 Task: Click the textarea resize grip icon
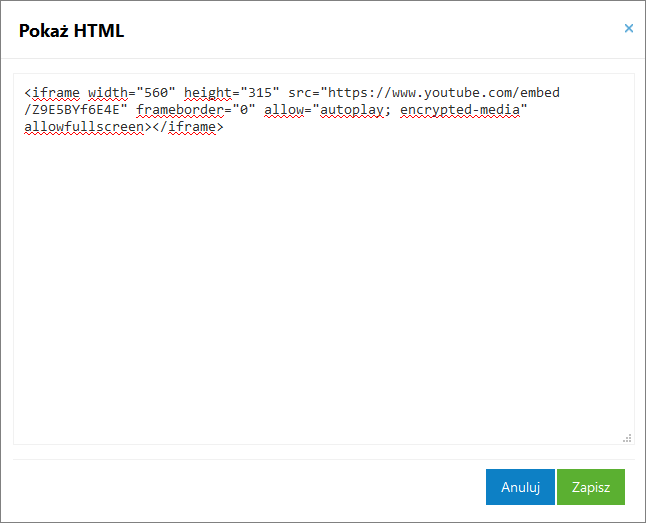pyautogui.click(x=627, y=439)
